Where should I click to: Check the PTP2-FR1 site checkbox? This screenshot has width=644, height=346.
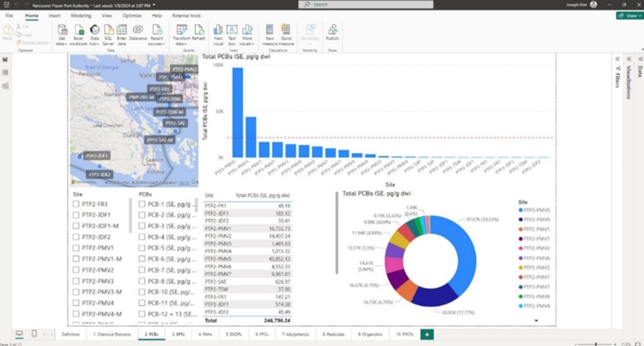tap(76, 204)
